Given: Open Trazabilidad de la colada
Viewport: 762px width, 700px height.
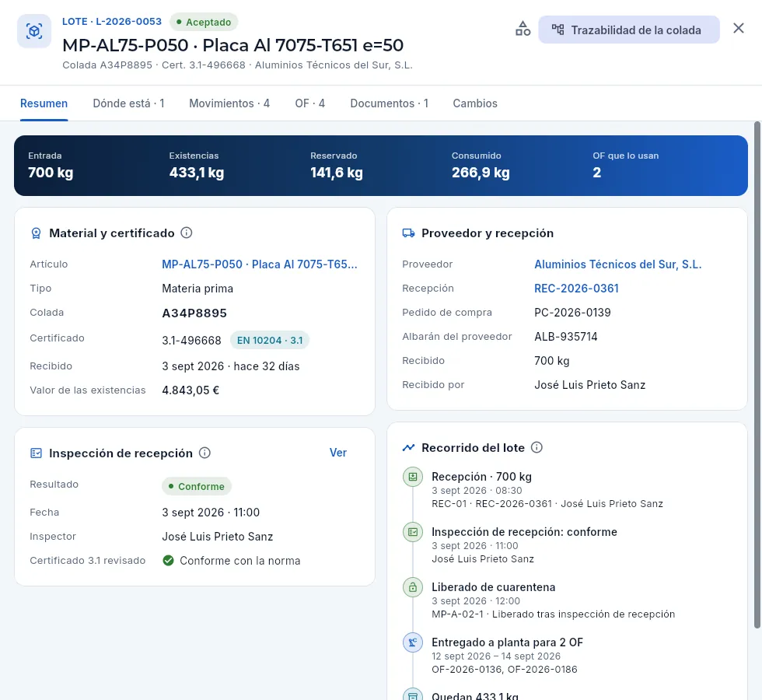Looking at the screenshot, I should click(x=628, y=30).
